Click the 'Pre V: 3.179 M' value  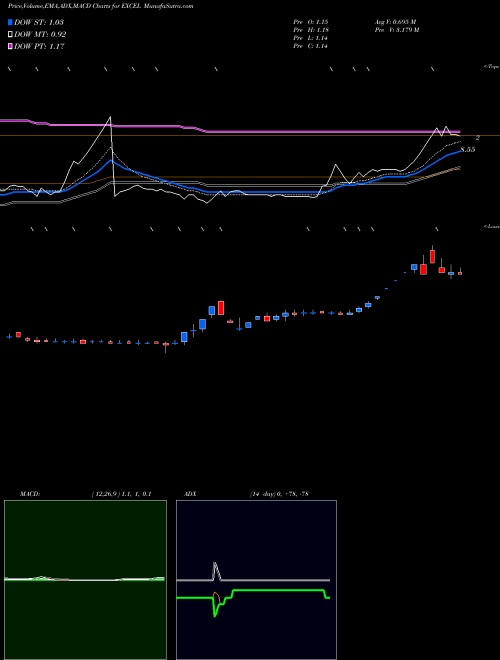coord(397,30)
